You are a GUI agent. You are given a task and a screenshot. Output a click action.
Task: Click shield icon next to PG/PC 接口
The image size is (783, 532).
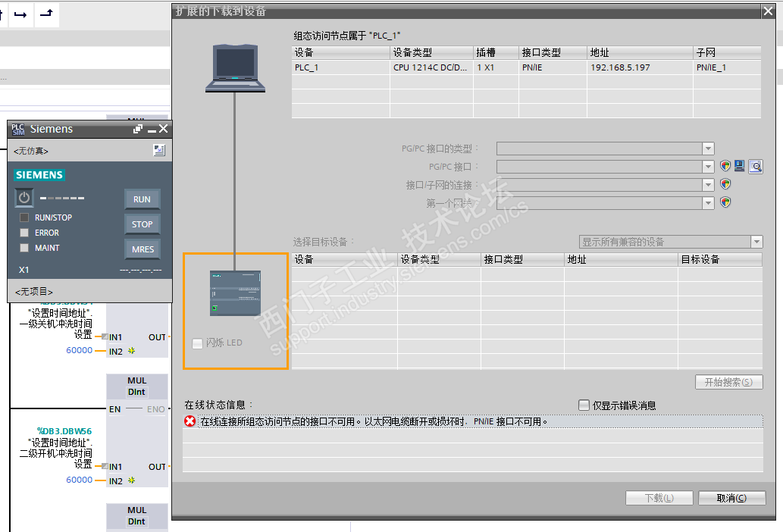click(x=725, y=166)
